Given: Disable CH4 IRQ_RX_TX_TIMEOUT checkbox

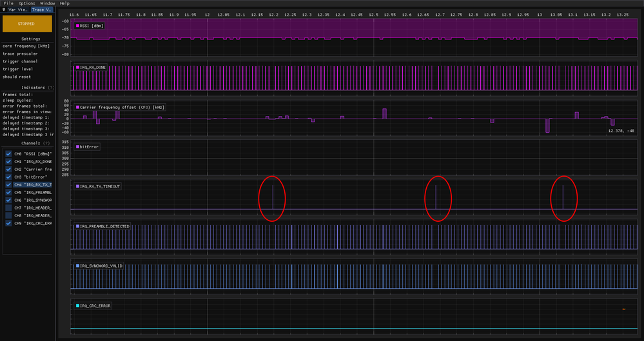Looking at the screenshot, I should pyautogui.click(x=8, y=185).
